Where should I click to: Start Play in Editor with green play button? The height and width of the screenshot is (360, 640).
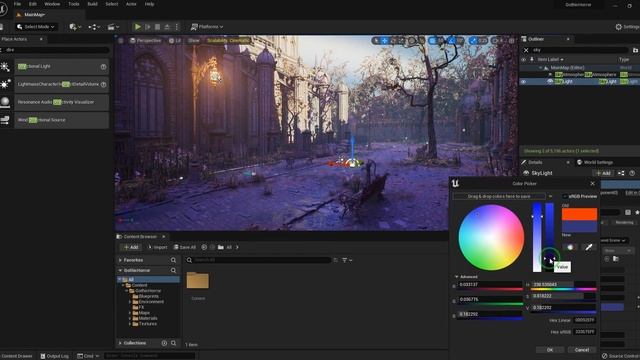(138, 27)
